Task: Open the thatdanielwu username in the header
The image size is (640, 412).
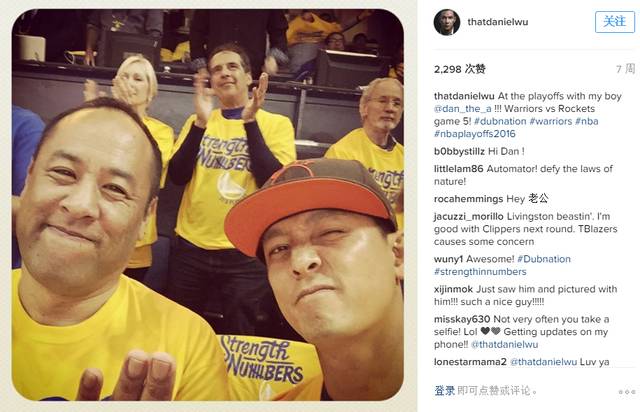Action: (x=498, y=22)
